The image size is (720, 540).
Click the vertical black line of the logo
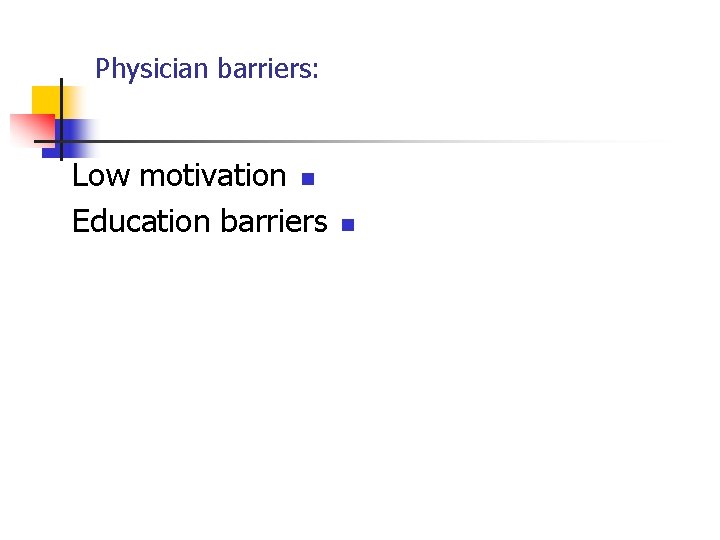click(x=62, y=119)
